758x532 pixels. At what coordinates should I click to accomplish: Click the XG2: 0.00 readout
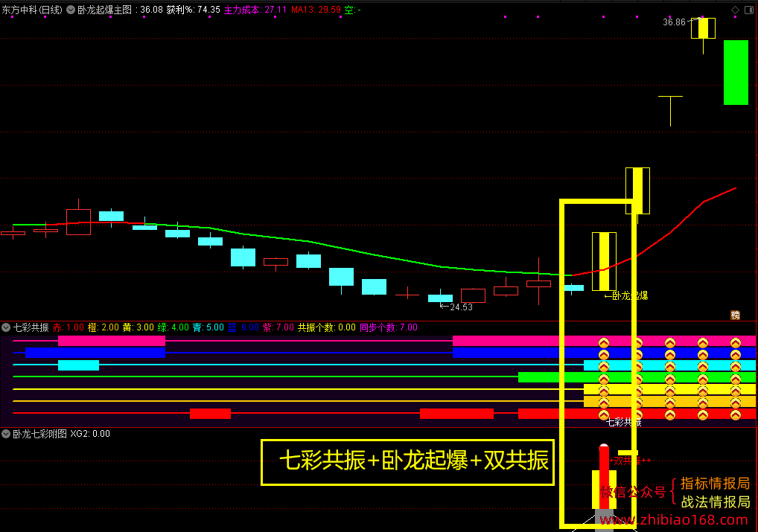(x=90, y=434)
